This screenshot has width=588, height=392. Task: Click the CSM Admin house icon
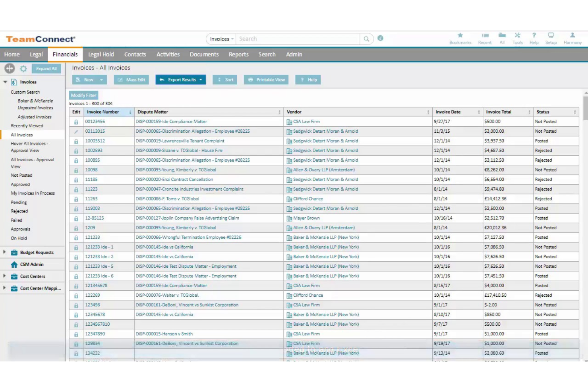tap(14, 265)
